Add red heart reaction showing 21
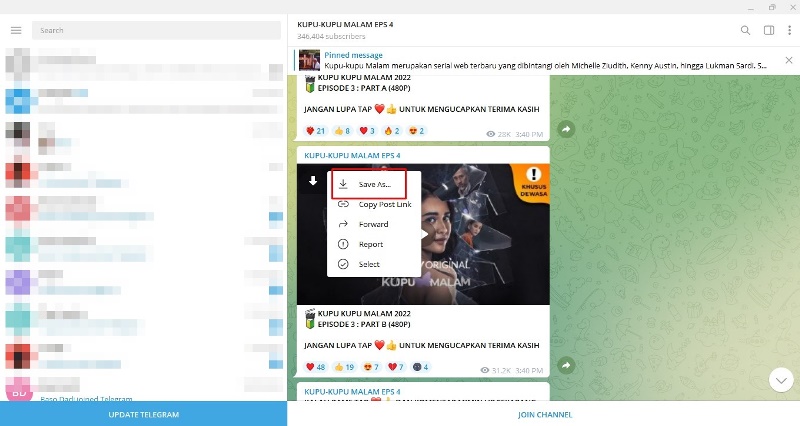The height and width of the screenshot is (426, 800). 315,131
